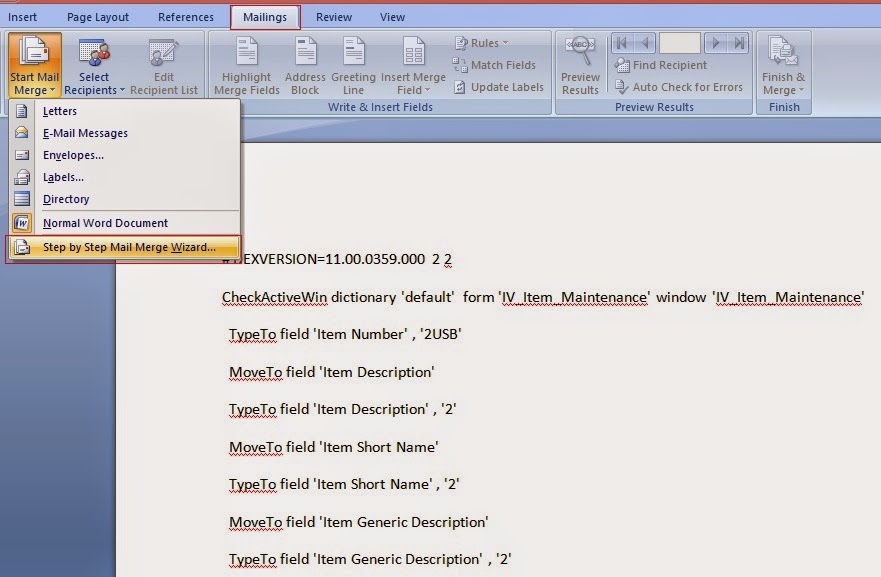The height and width of the screenshot is (577, 881).
Task: Go to the last record
Action: (739, 43)
